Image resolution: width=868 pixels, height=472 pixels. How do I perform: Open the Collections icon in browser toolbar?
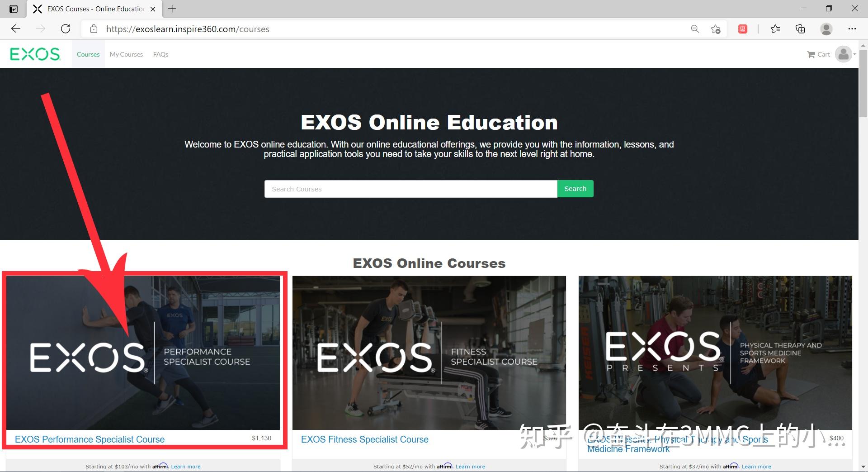point(800,29)
